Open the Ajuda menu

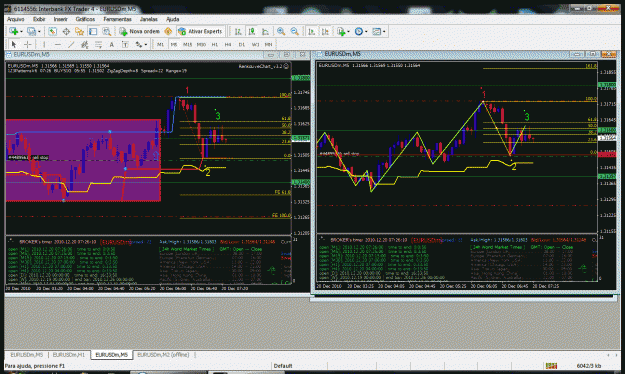click(172, 19)
